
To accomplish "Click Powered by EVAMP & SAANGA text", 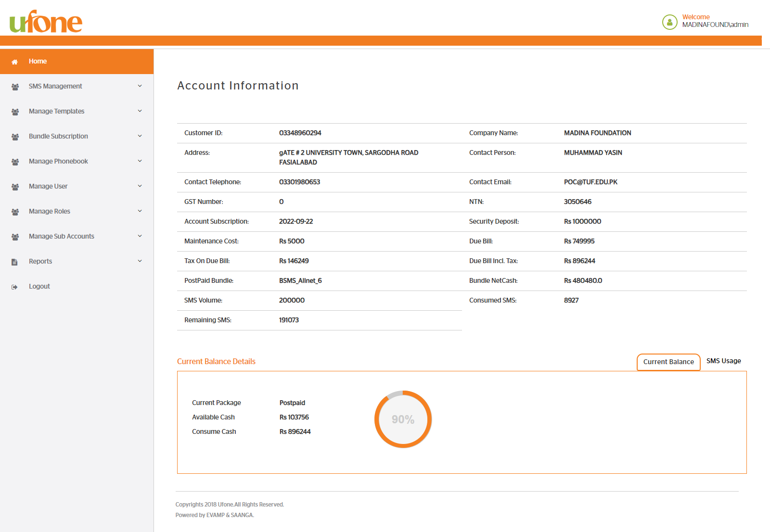I will click(x=215, y=515).
